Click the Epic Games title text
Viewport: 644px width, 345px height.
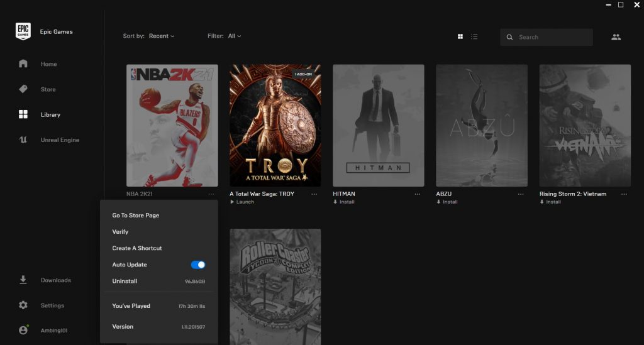coord(56,31)
